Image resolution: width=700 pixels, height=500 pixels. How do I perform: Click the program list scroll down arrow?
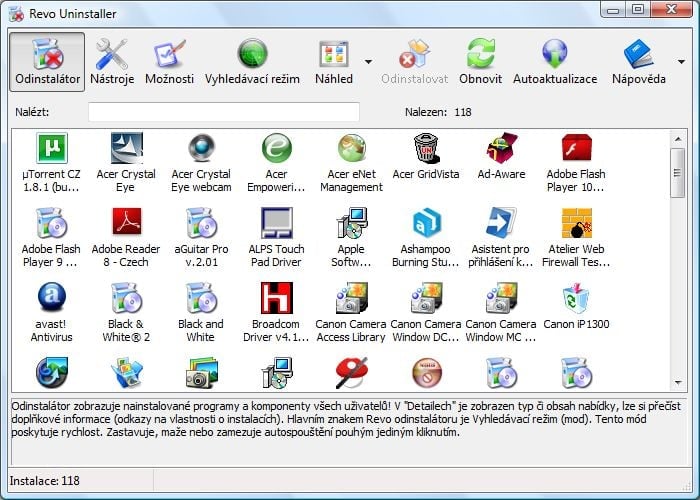(678, 383)
